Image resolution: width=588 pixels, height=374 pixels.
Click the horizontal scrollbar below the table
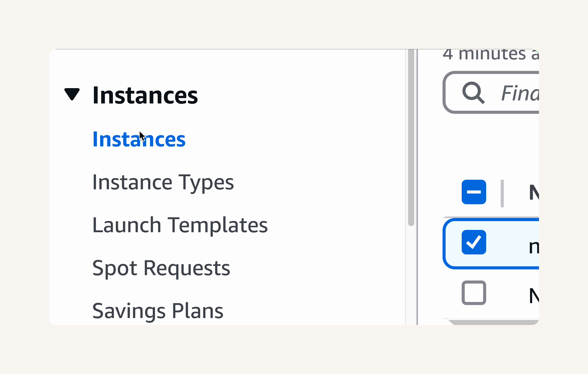(494, 322)
